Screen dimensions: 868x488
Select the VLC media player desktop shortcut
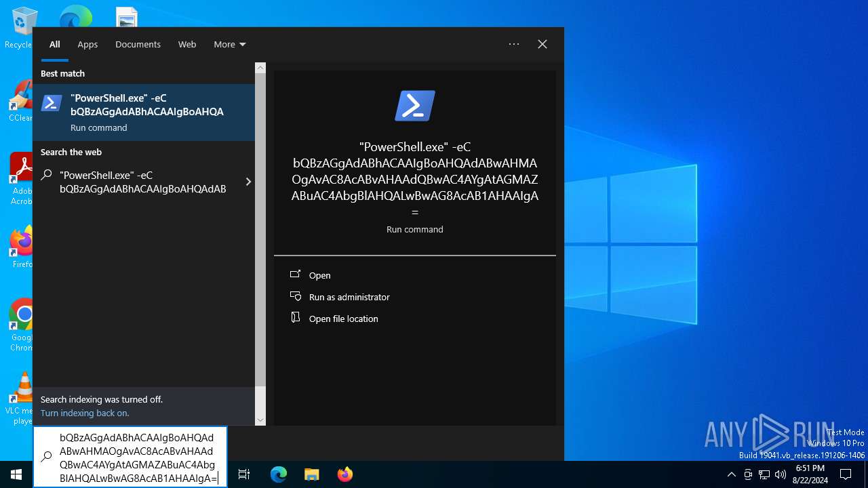tap(20, 398)
